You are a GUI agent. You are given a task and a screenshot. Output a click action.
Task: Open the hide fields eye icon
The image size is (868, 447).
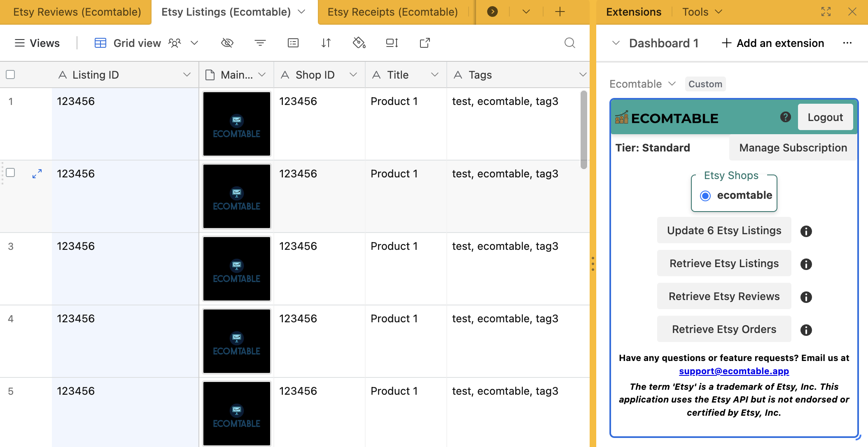coord(227,43)
